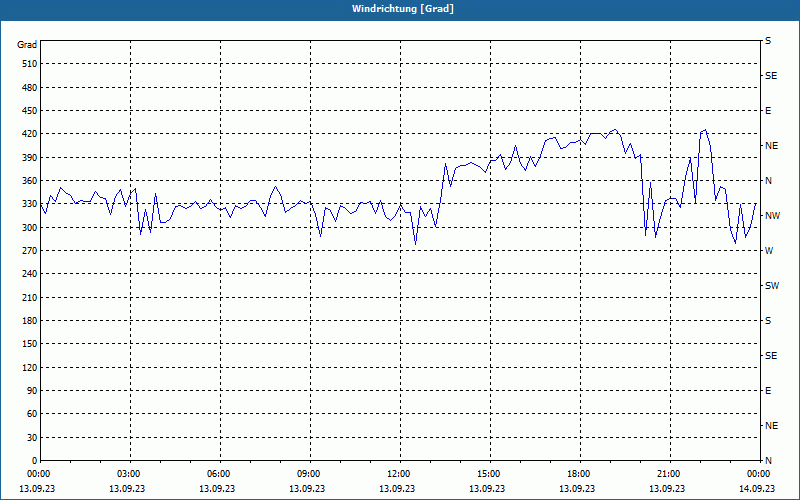
Task: Click the SW compass label
Action: 772,286
